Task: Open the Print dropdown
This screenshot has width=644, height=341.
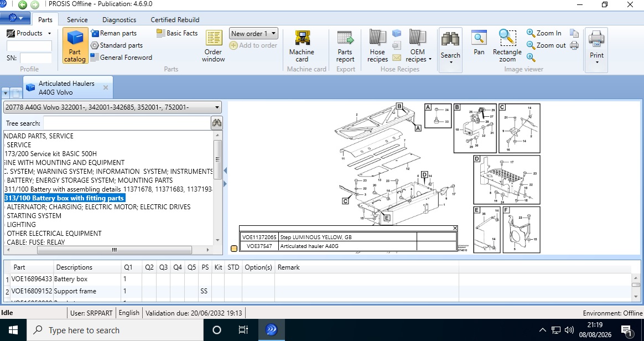Action: (x=596, y=50)
